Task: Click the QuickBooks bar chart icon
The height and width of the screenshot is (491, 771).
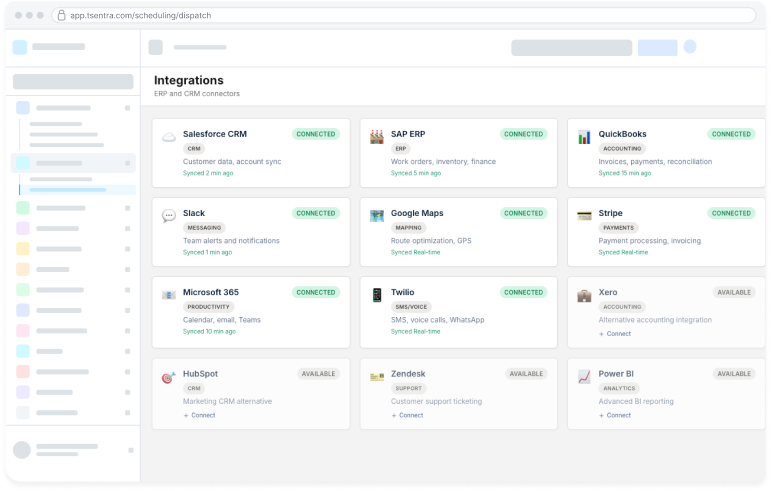Action: 584,137
